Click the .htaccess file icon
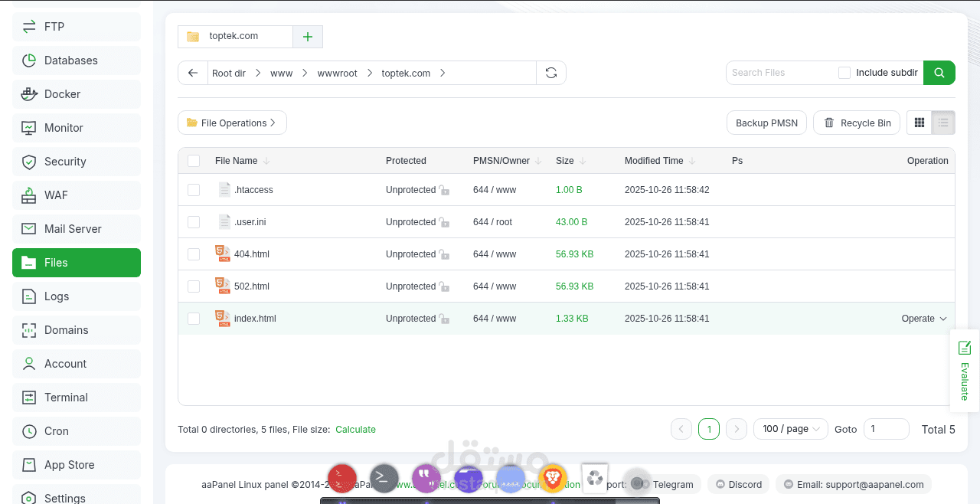This screenshot has height=504, width=980. (x=224, y=190)
